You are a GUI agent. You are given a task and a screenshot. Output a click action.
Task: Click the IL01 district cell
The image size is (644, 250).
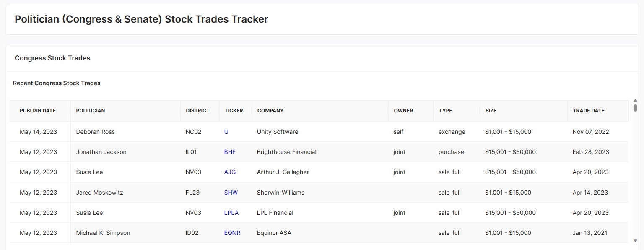pos(200,152)
